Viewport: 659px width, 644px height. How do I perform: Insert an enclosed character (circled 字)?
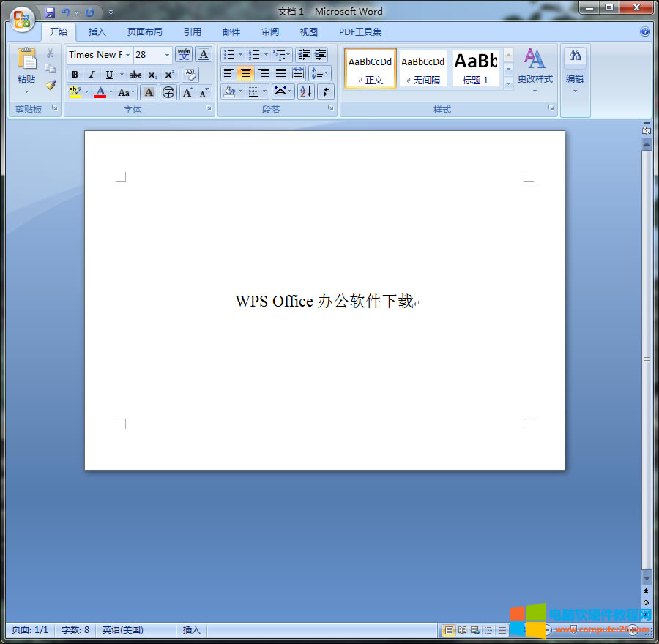point(168,92)
